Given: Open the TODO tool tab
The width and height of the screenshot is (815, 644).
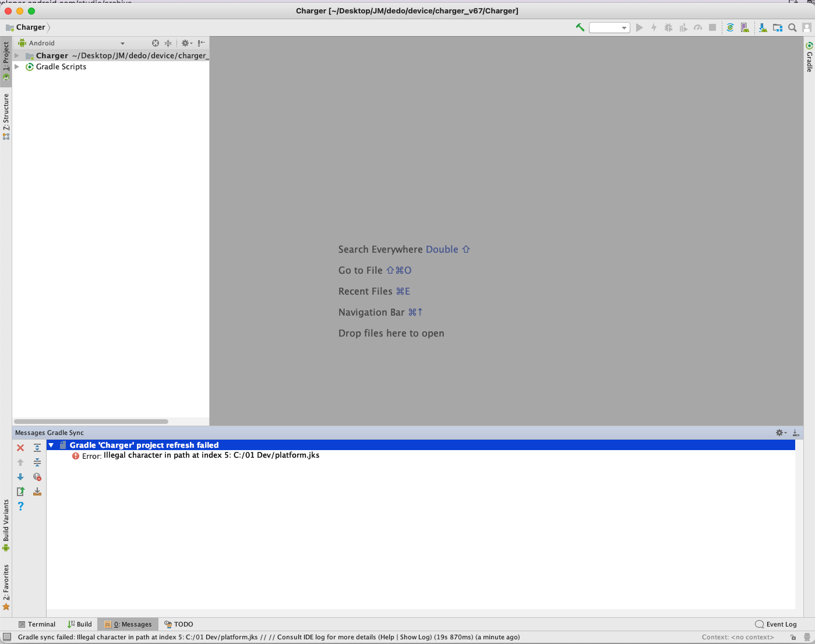Looking at the screenshot, I should [179, 624].
